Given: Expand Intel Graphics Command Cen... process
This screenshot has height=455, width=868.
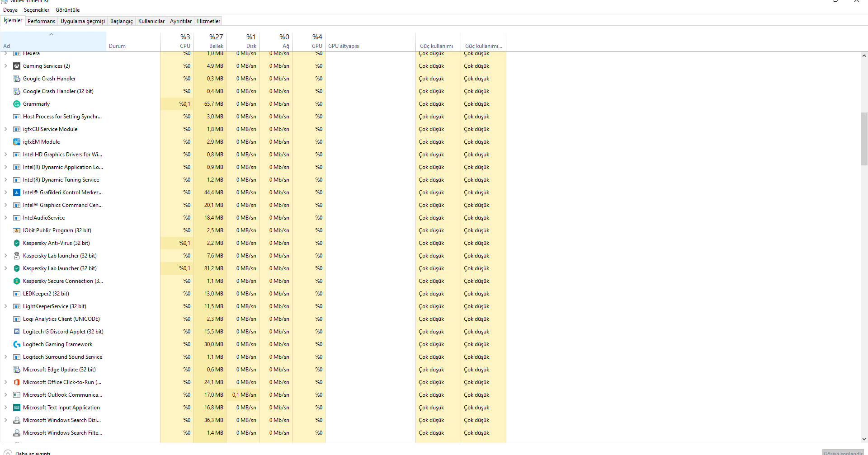Looking at the screenshot, I should pos(5,205).
